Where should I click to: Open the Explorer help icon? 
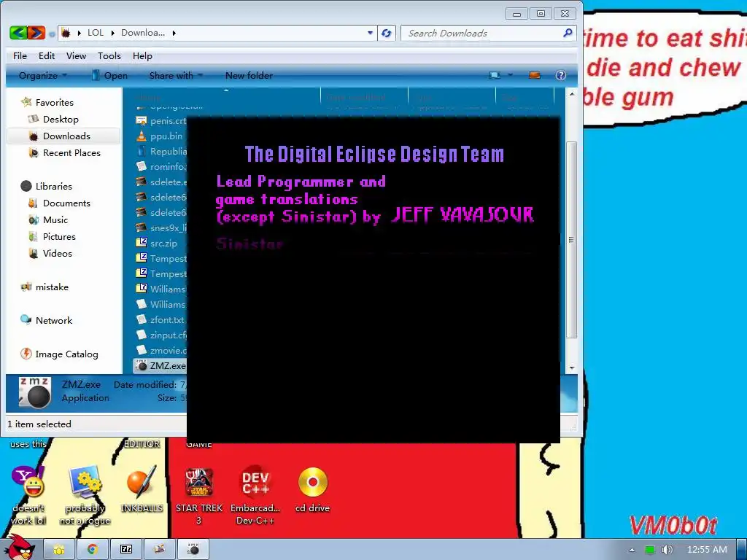[561, 75]
